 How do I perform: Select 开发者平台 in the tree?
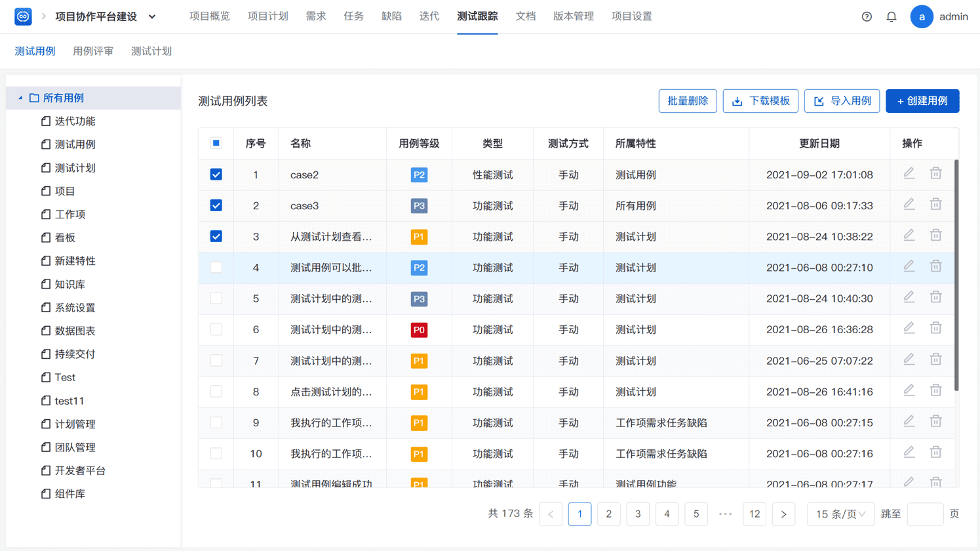tap(80, 471)
